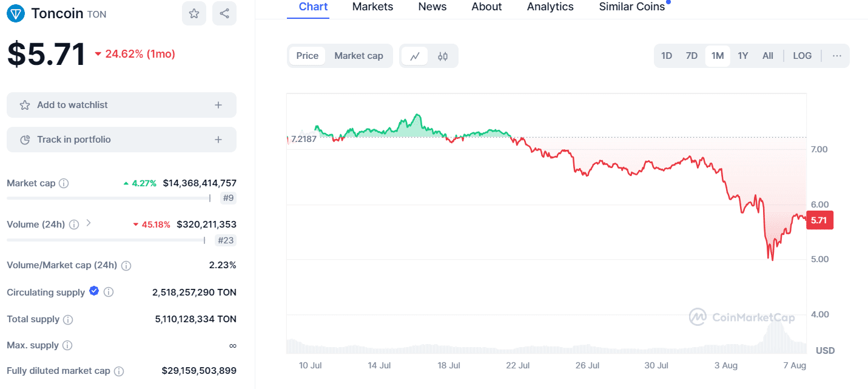Image resolution: width=868 pixels, height=389 pixels.
Task: Click the Market cap rank slider bar
Action: [107, 198]
